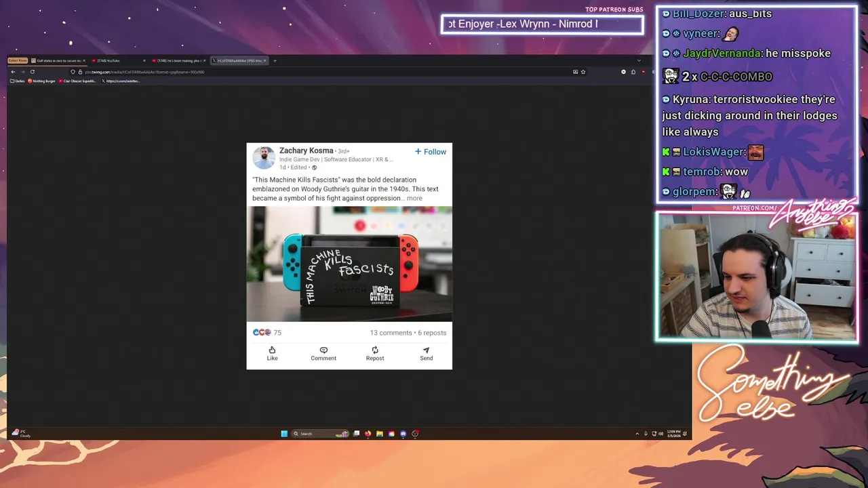
Task: Go back using the browser back arrow
Action: [x=13, y=72]
